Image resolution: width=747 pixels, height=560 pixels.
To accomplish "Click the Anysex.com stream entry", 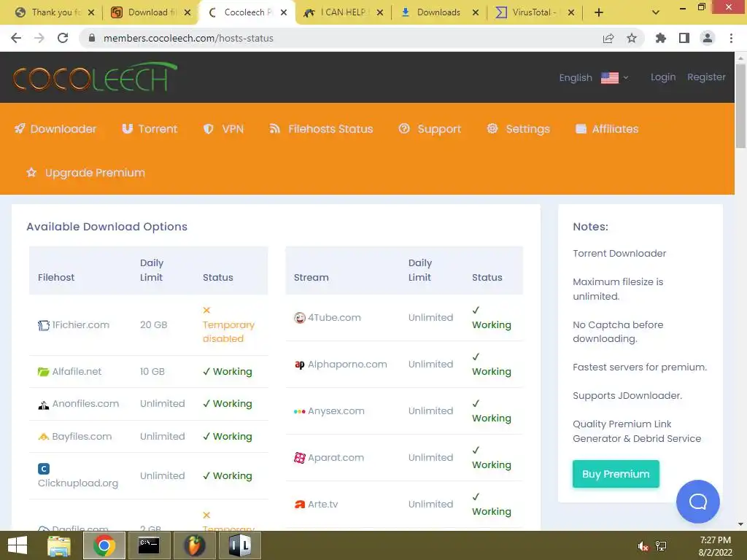I will (x=329, y=411).
